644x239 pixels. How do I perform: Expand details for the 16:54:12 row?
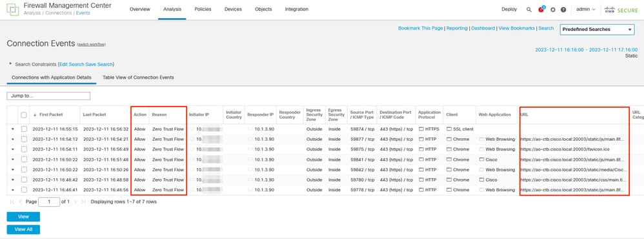pyautogui.click(x=12, y=140)
